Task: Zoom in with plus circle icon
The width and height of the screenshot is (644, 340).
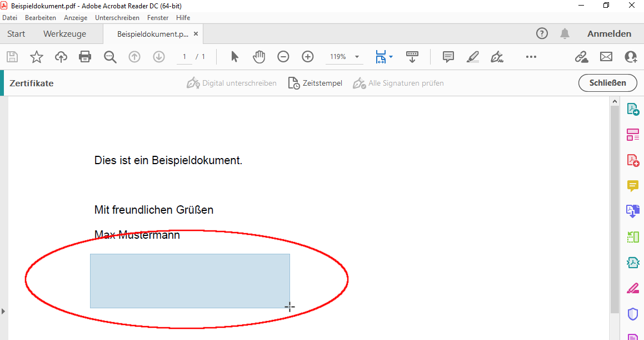Action: click(x=308, y=57)
